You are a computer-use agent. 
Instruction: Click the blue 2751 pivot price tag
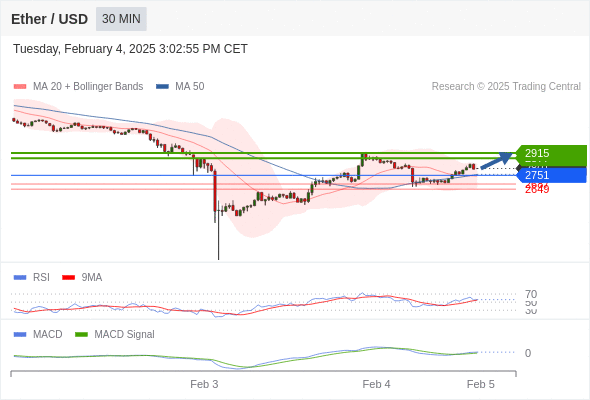click(x=551, y=175)
